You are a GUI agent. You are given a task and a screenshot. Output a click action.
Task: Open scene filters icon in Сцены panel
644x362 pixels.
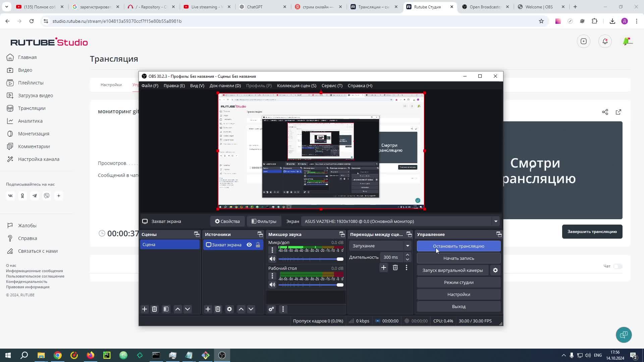[166, 309]
